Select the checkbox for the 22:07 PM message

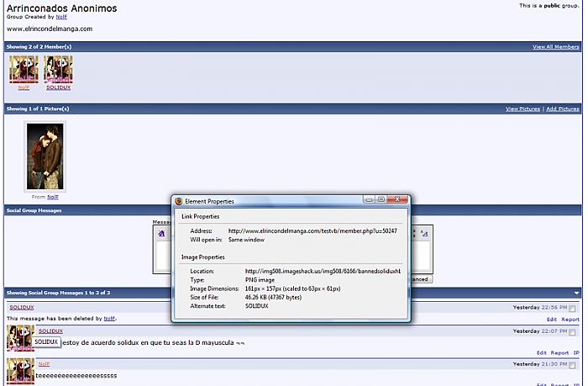pos(573,332)
